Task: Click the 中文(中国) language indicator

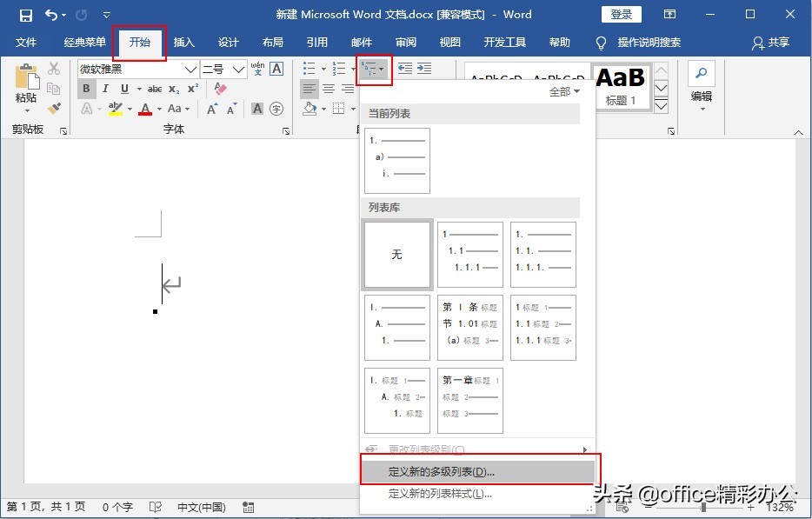Action: (x=202, y=507)
